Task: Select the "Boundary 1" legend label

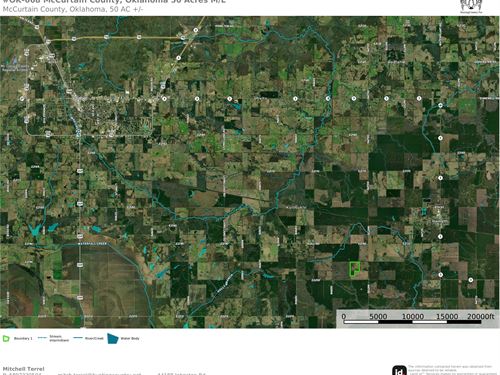Action: pos(23,339)
